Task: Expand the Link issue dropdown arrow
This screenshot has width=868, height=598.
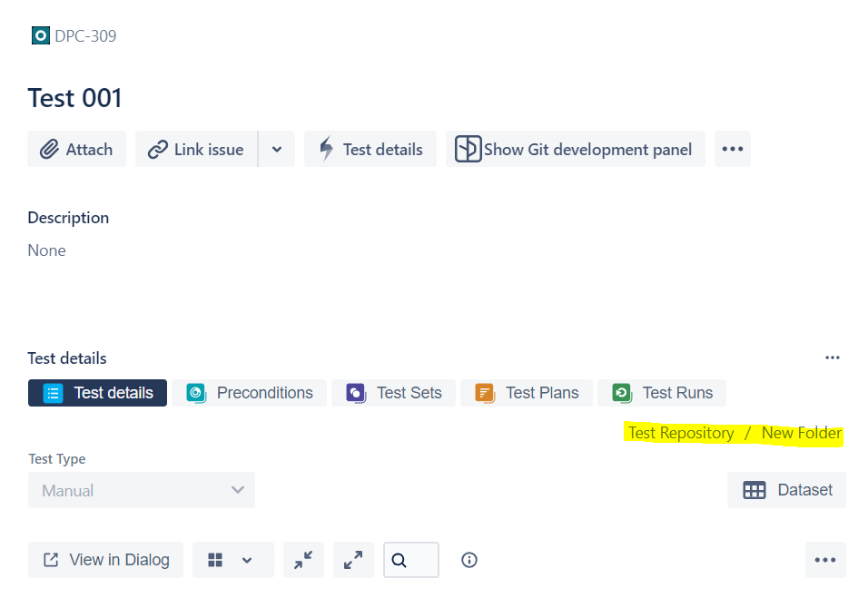Action: (x=277, y=149)
